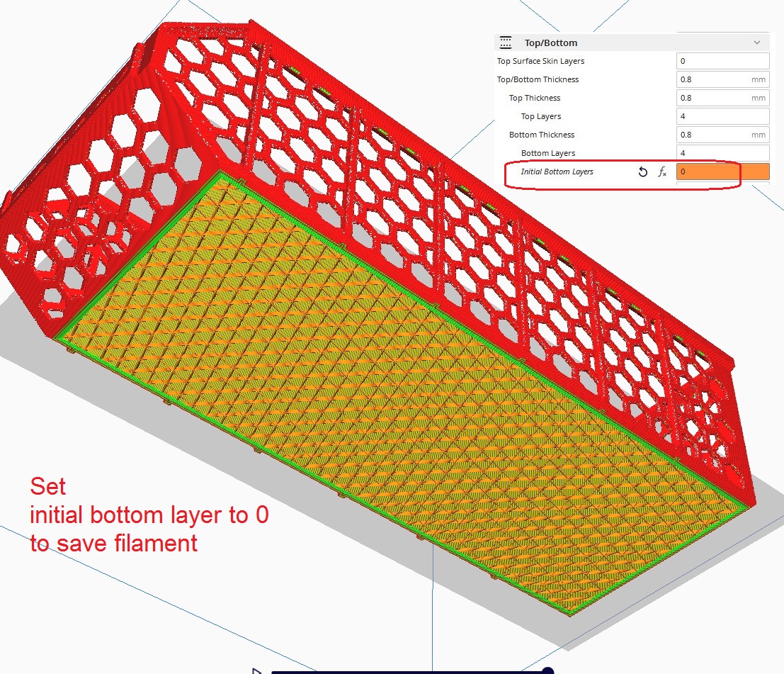
Task: Edit the Top Surface Skin Layers field
Action: click(x=722, y=61)
